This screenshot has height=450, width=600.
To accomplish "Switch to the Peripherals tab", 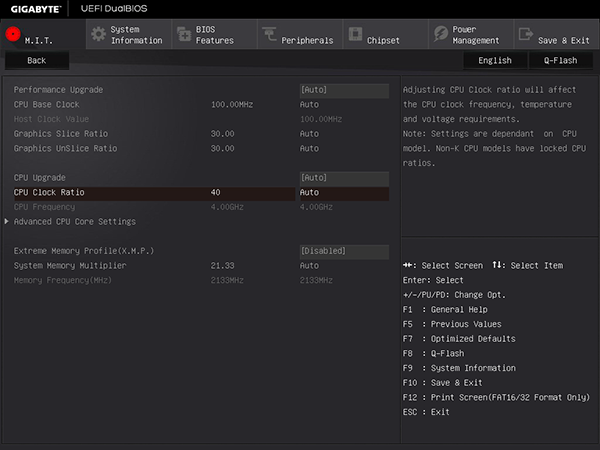I will [x=307, y=40].
